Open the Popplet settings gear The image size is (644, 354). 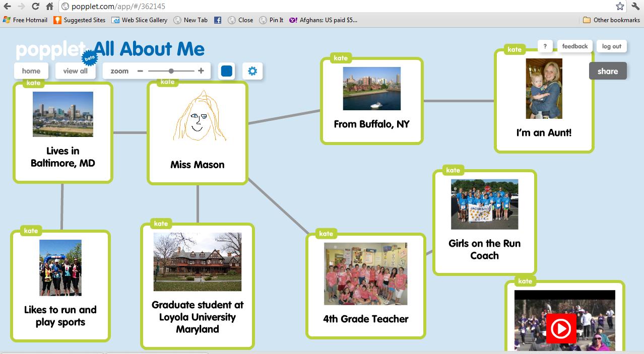(x=252, y=71)
